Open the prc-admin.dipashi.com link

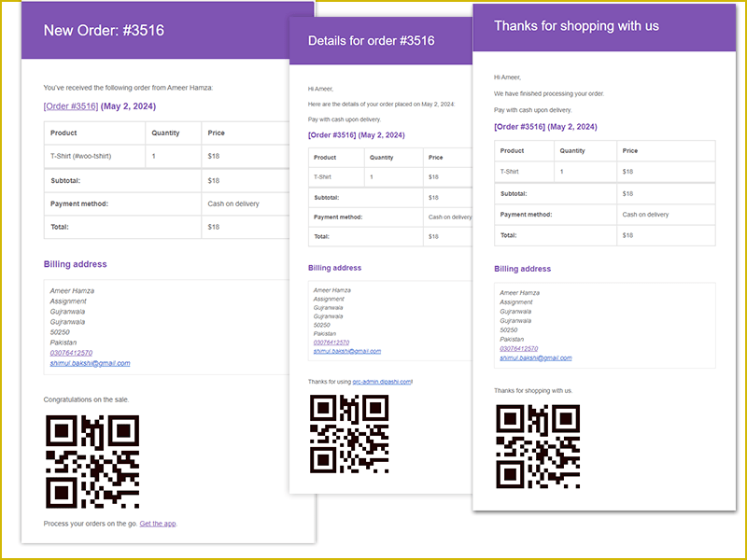(x=382, y=382)
